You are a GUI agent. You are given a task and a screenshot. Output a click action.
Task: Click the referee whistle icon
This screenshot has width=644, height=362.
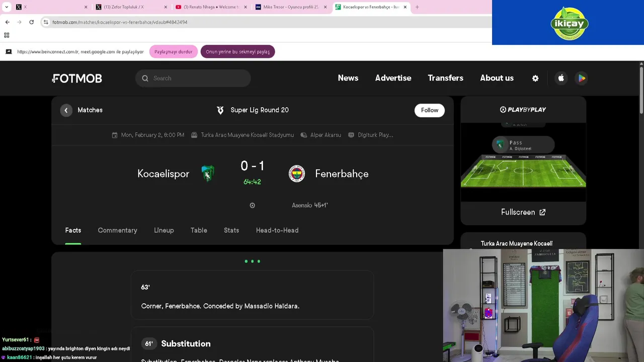click(x=304, y=135)
